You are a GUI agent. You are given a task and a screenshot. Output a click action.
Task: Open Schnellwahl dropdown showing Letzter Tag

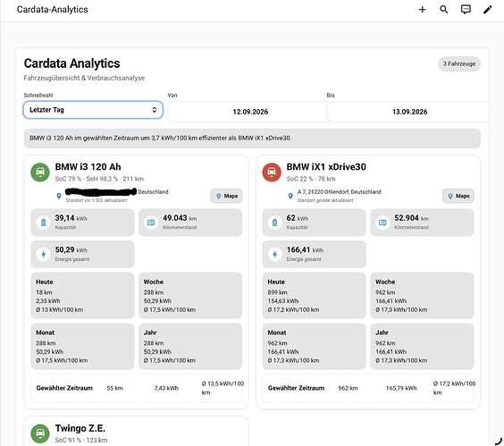[x=93, y=110]
